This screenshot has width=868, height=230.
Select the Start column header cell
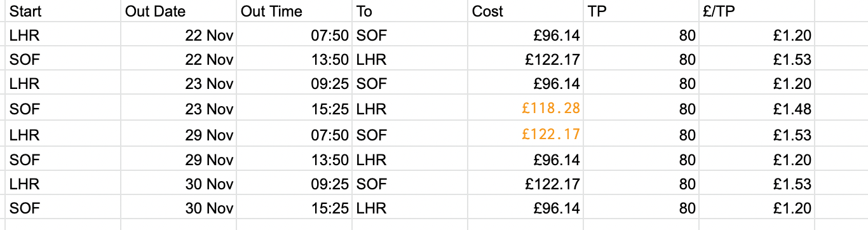(x=63, y=11)
